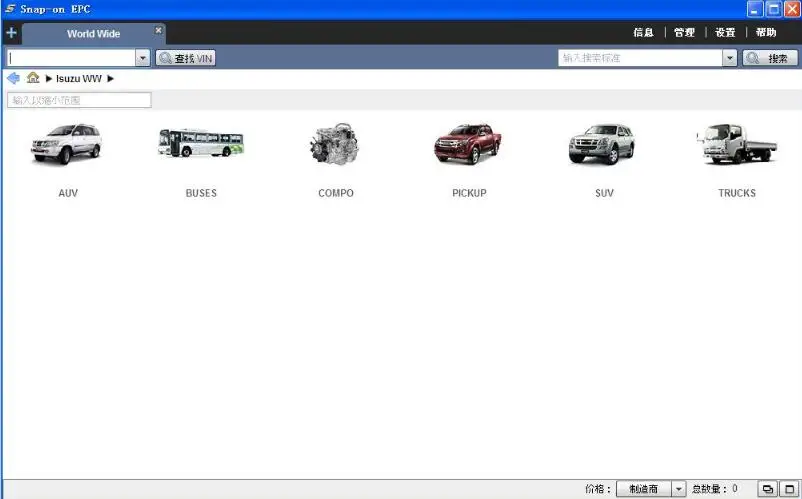Open the COMPO engine image

[x=335, y=144]
